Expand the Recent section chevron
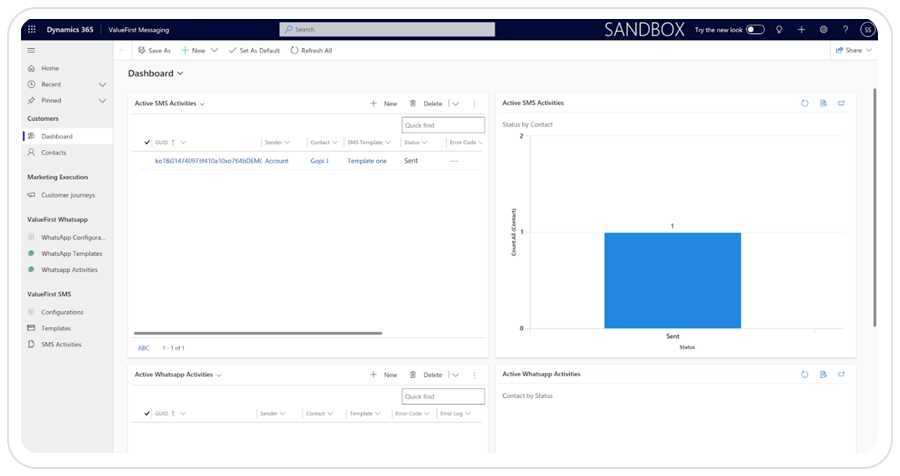This screenshot has height=476, width=900. click(102, 84)
